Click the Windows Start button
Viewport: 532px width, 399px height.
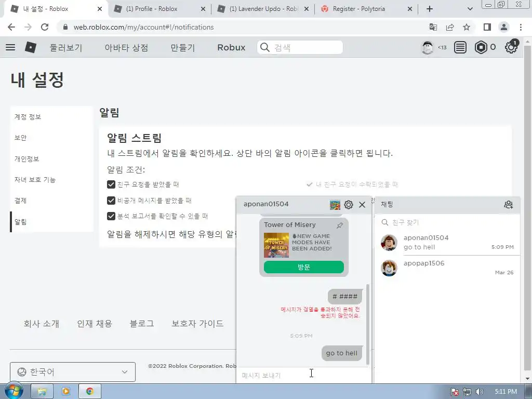click(x=14, y=392)
